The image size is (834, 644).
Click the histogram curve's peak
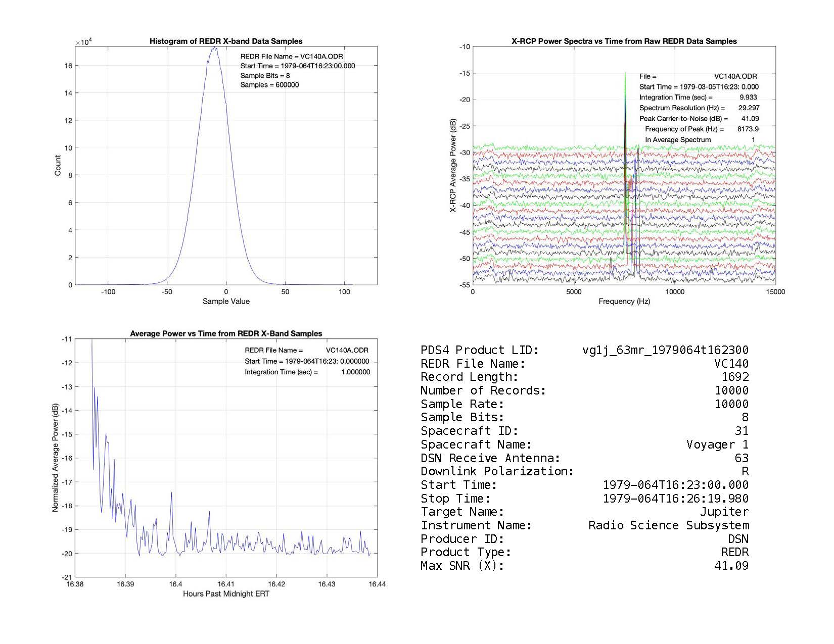coord(214,48)
